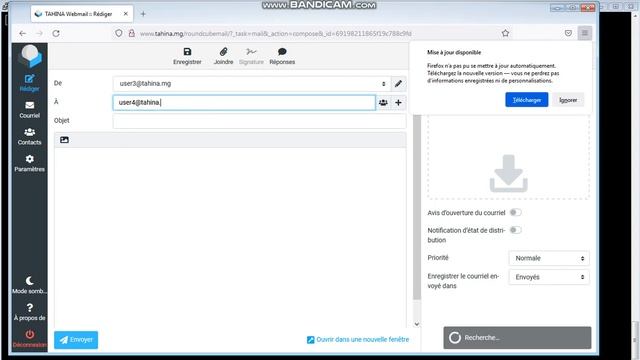Bookmark this page with the star icon

click(505, 33)
